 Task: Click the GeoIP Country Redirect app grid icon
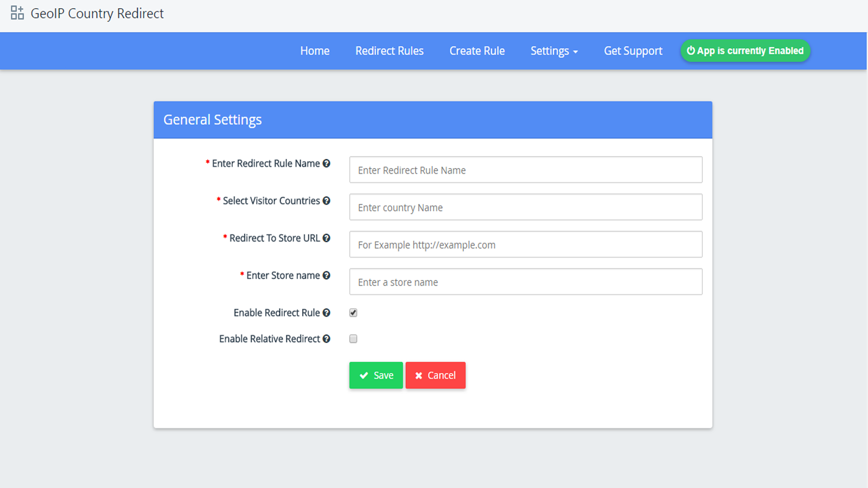(x=17, y=13)
